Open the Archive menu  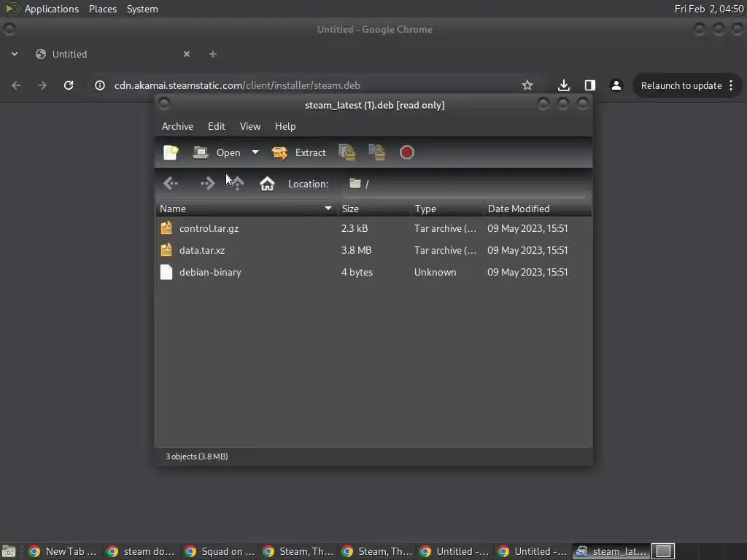click(177, 126)
